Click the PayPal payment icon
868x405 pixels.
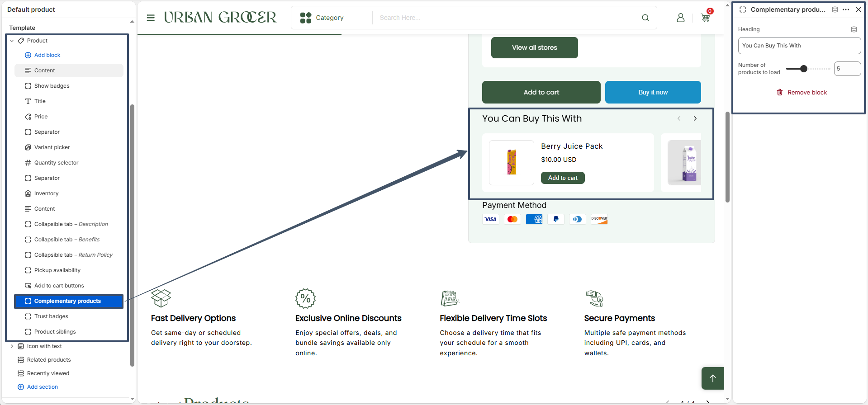(x=556, y=219)
